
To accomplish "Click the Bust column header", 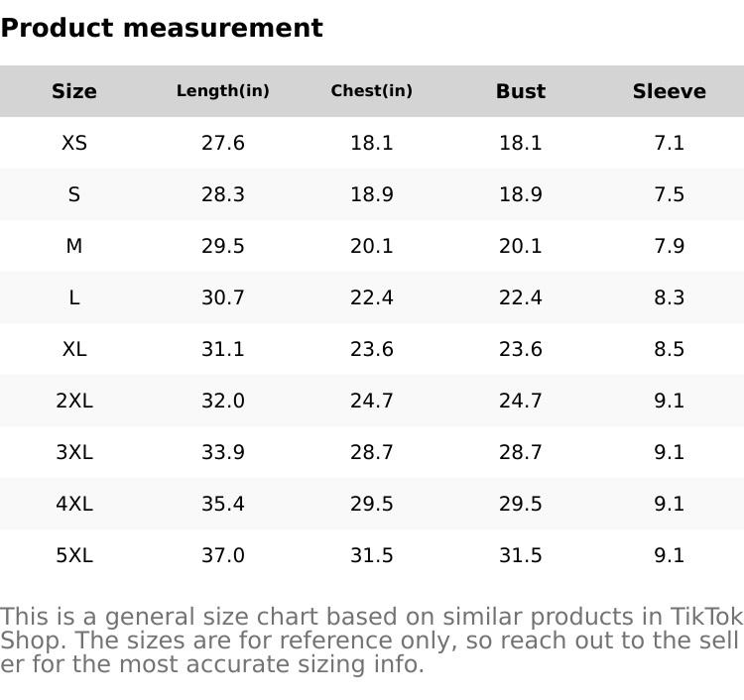I will pos(521,91).
